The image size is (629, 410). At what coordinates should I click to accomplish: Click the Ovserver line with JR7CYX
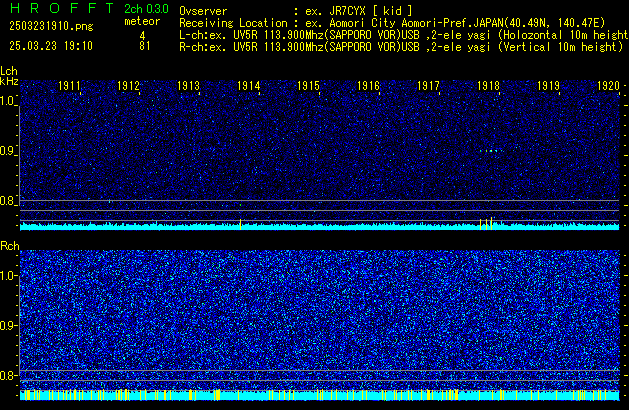click(296, 11)
